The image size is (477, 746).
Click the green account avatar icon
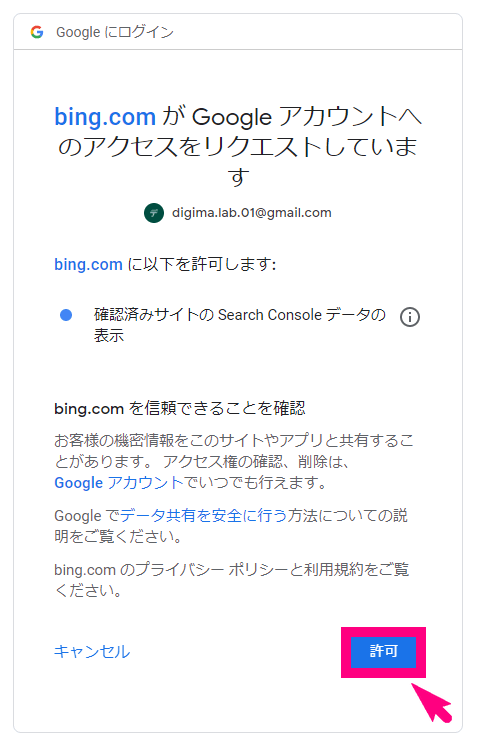(154, 213)
